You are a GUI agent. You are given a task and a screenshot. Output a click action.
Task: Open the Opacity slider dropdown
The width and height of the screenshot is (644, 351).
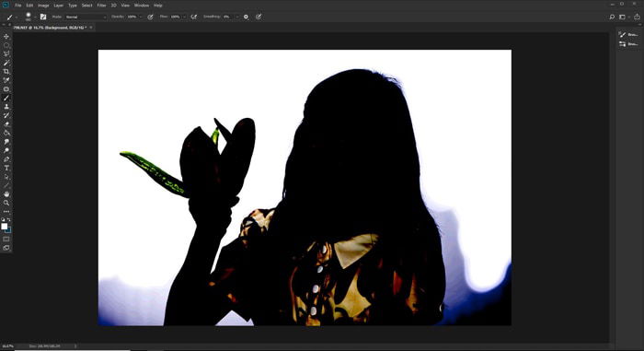click(140, 17)
